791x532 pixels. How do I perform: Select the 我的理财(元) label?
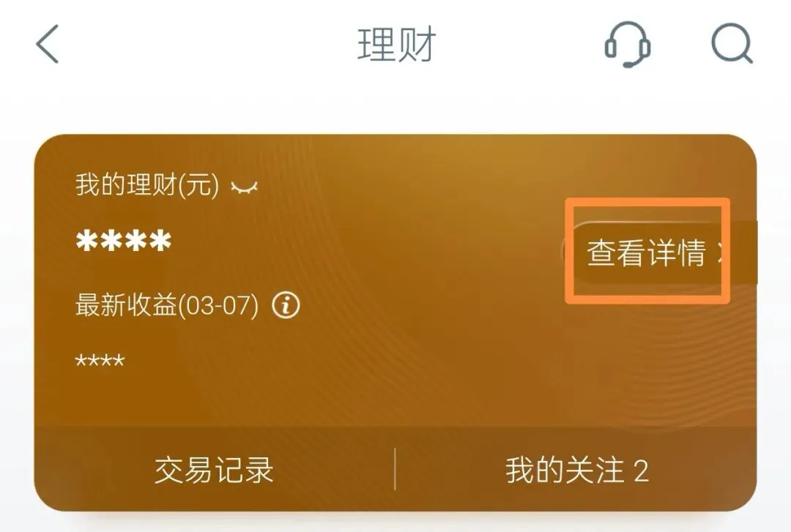pyautogui.click(x=147, y=184)
